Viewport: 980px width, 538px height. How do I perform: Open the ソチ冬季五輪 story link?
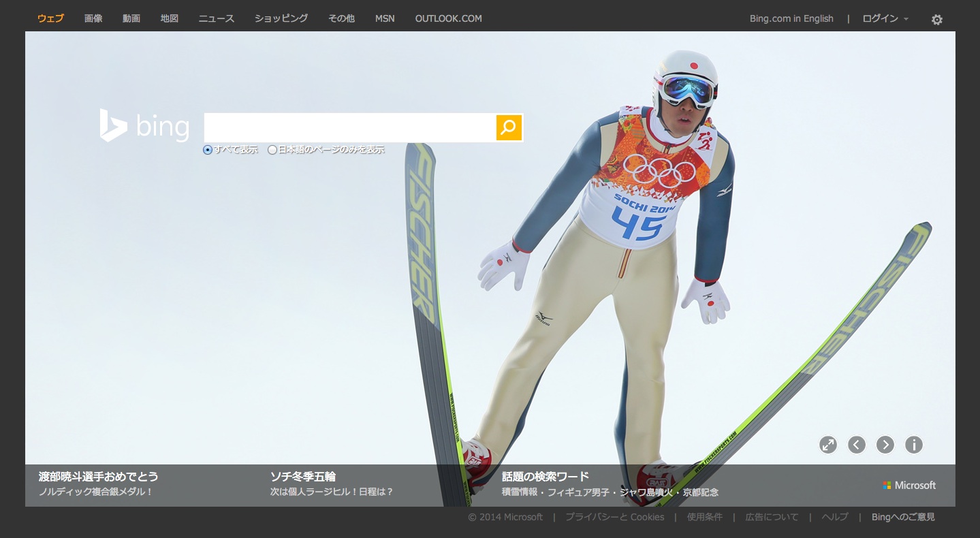pyautogui.click(x=303, y=477)
